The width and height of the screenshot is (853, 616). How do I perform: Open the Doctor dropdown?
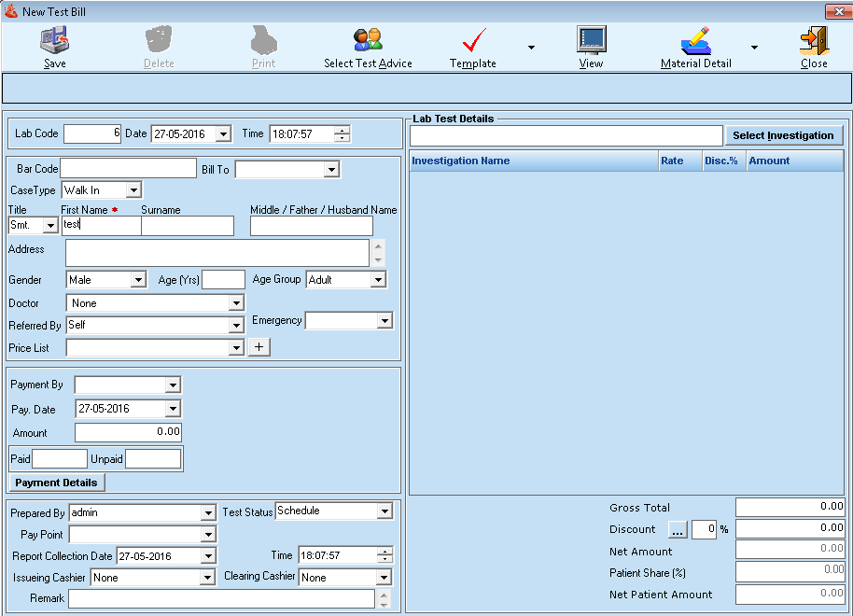click(236, 303)
